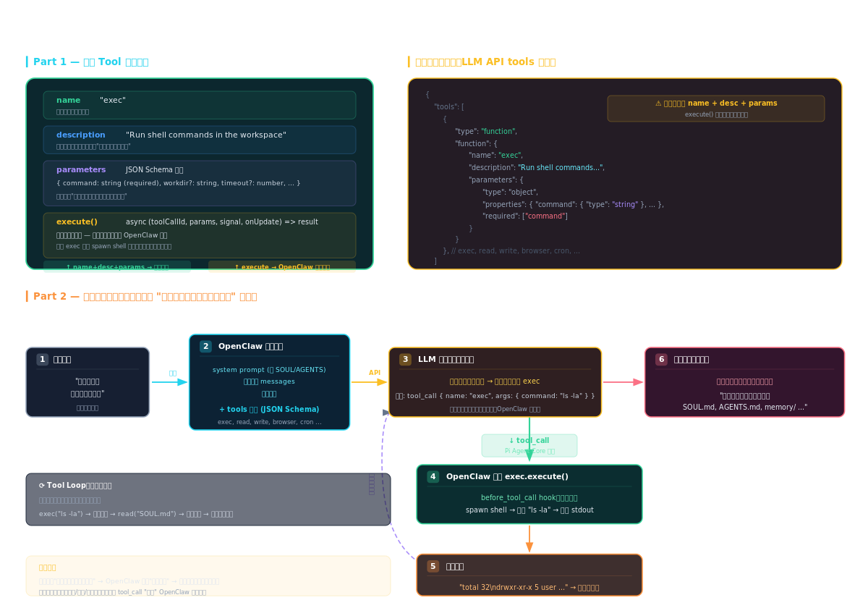868x608 pixels.
Task: Select the '"type": "object"' JSON line
Action: [x=510, y=193]
